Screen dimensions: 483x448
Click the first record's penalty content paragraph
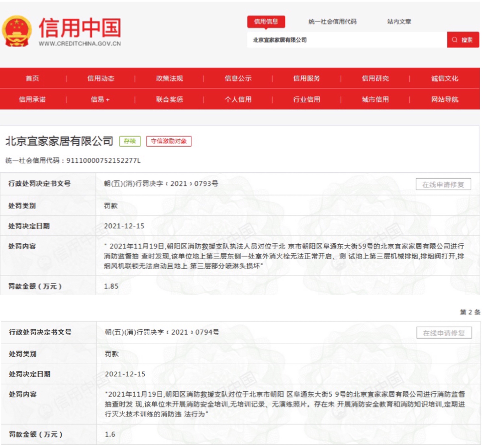pyautogui.click(x=284, y=256)
